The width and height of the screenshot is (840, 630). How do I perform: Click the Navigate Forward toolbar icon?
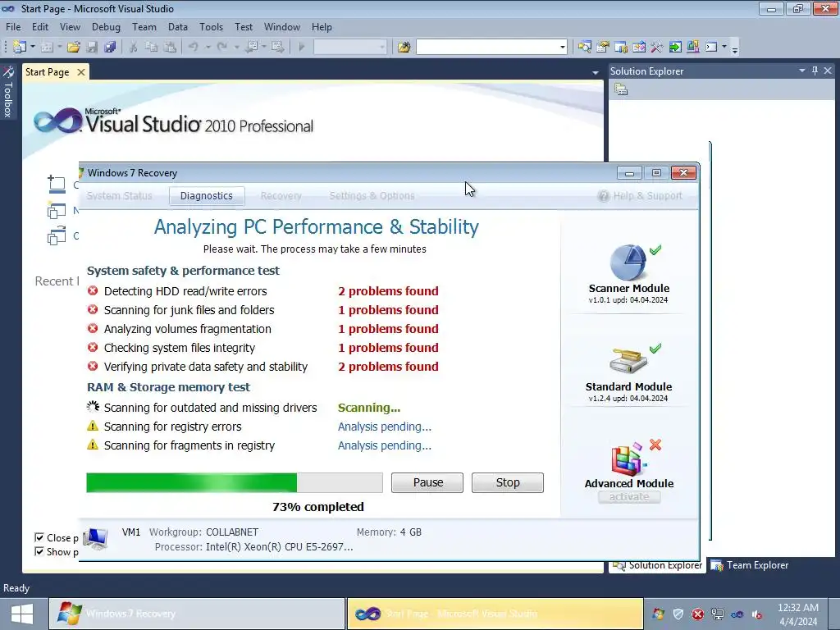tap(277, 47)
